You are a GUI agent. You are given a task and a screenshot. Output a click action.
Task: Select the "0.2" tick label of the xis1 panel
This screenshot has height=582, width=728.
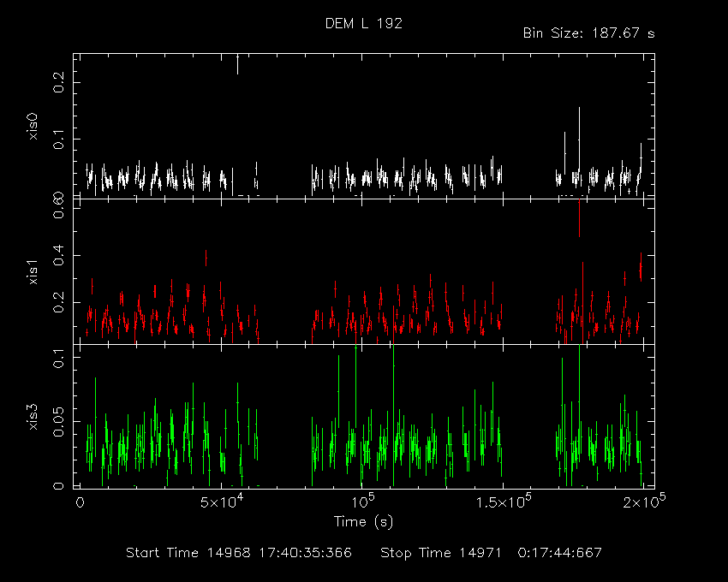(x=59, y=303)
